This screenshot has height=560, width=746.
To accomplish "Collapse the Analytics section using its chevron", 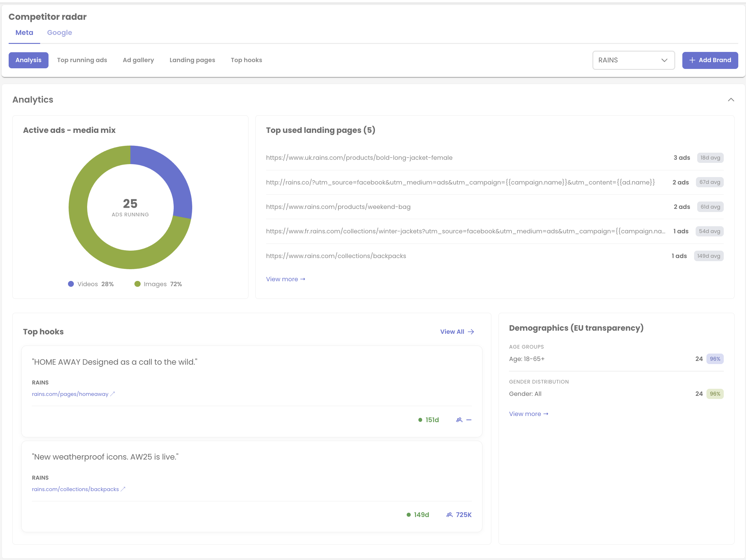I will coord(731,100).
